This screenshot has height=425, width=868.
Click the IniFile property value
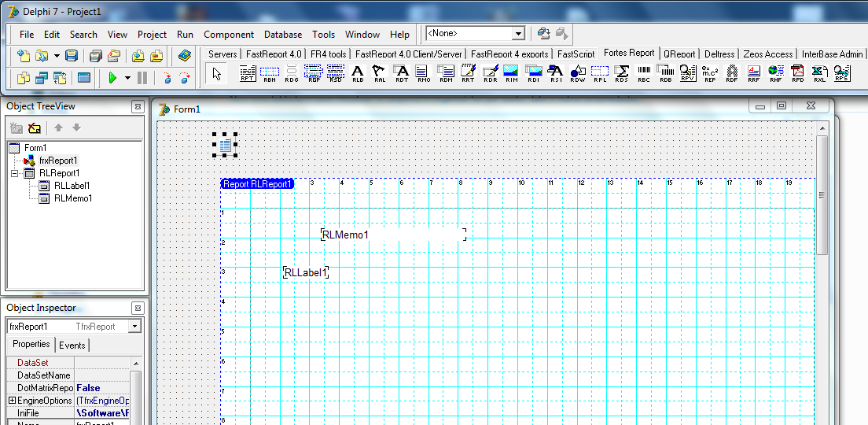(x=102, y=413)
